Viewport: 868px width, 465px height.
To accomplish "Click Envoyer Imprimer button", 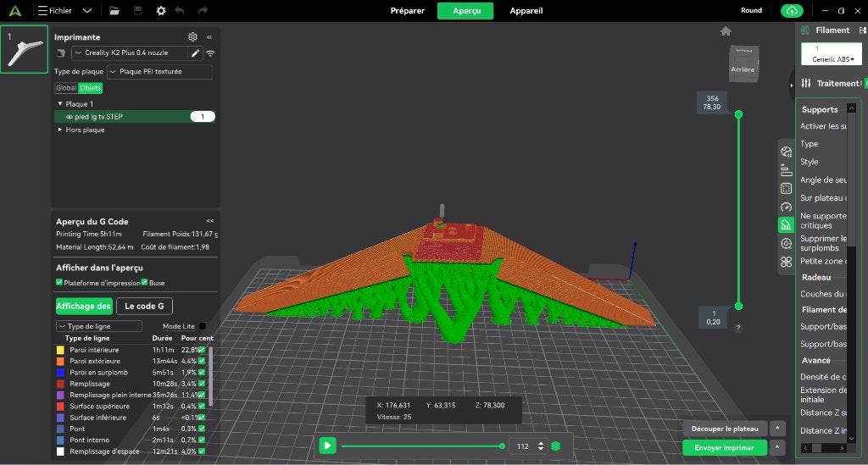I will (x=724, y=447).
